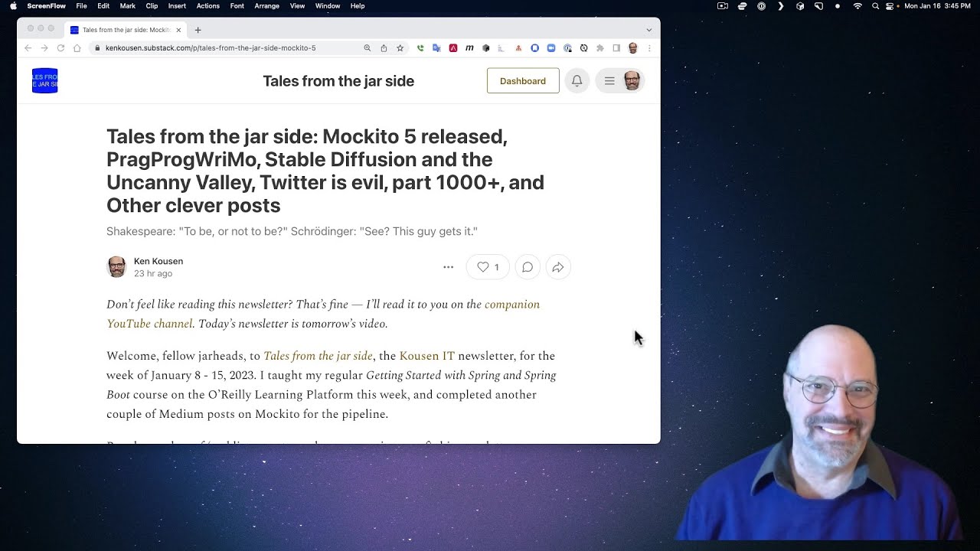Like the post with the heart button
This screenshot has height=551, width=980.
[x=488, y=267]
